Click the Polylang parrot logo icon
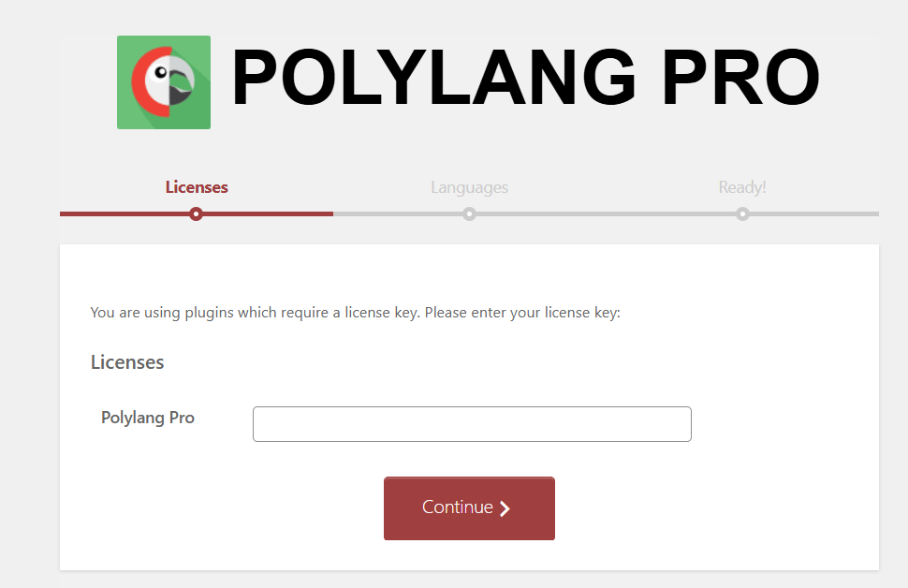Image resolution: width=908 pixels, height=588 pixels. pyautogui.click(x=164, y=82)
